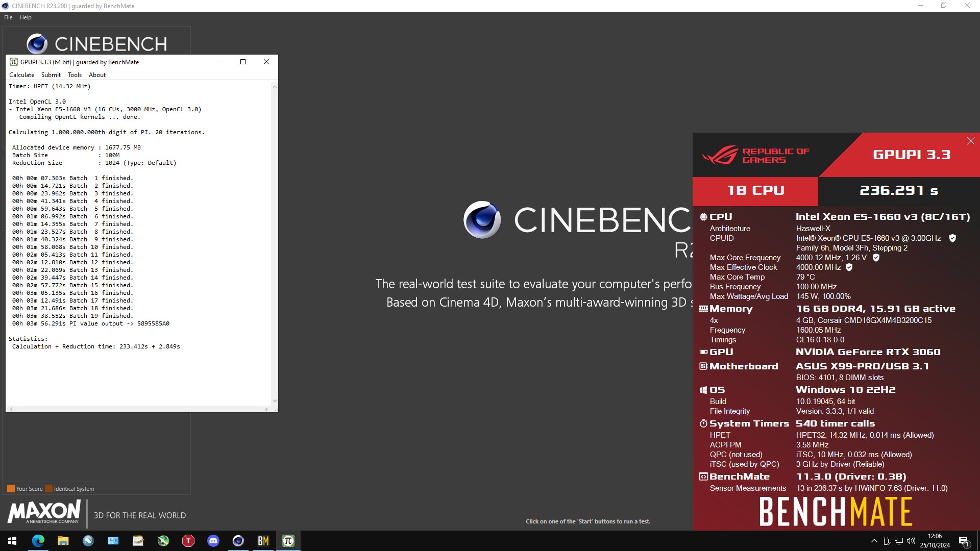Click the Intel Xeon E5-1660 v3 CPU name
The height and width of the screenshot is (551, 980).
[883, 217]
